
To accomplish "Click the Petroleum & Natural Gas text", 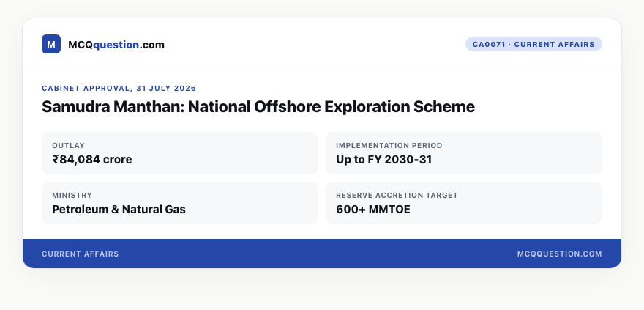I will (119, 210).
